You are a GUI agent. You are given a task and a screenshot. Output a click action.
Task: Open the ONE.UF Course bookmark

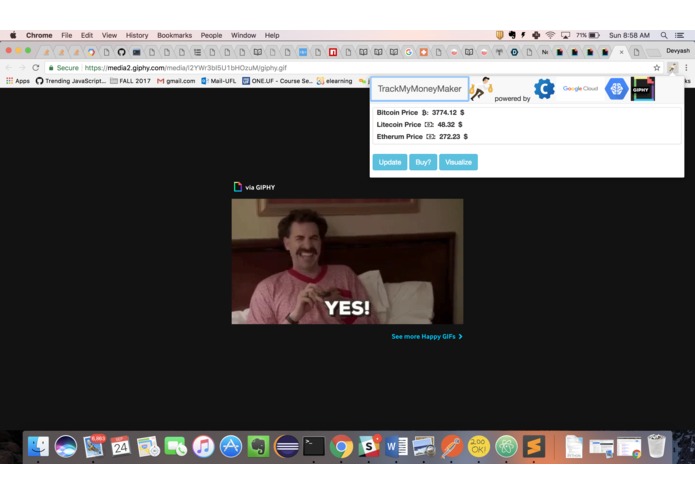277,81
